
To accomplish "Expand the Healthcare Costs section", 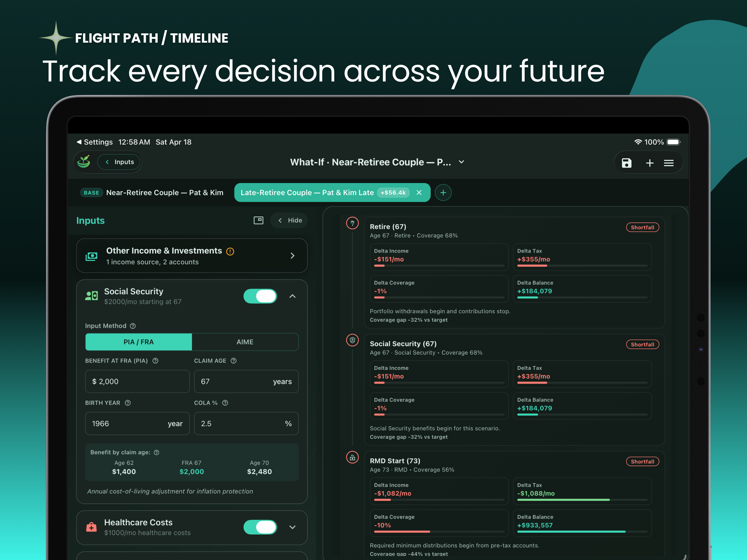I will [x=293, y=527].
